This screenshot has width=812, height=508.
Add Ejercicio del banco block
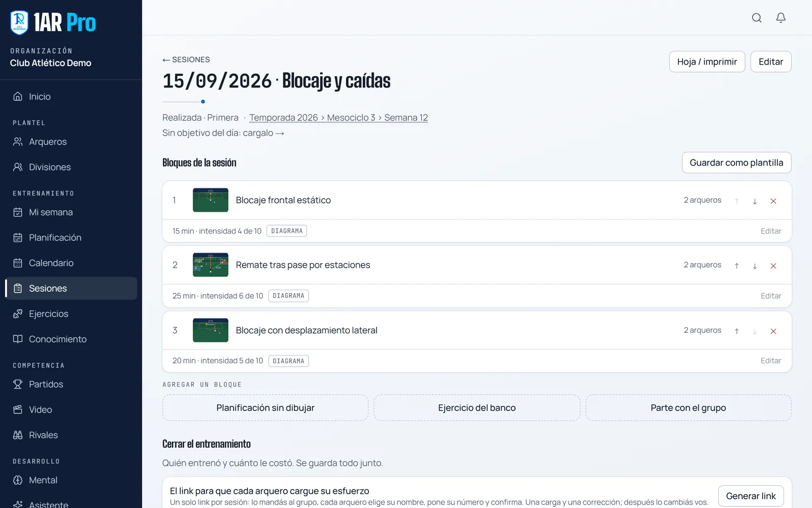(477, 408)
